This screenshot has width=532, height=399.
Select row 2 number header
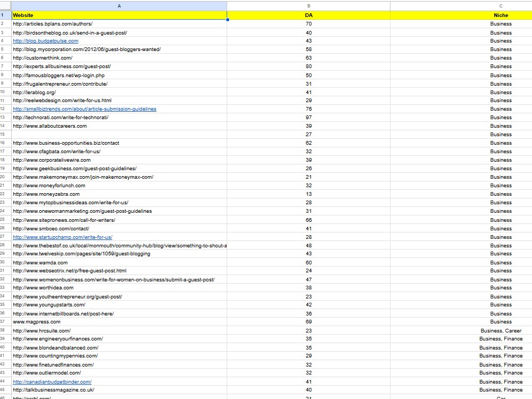5,24
